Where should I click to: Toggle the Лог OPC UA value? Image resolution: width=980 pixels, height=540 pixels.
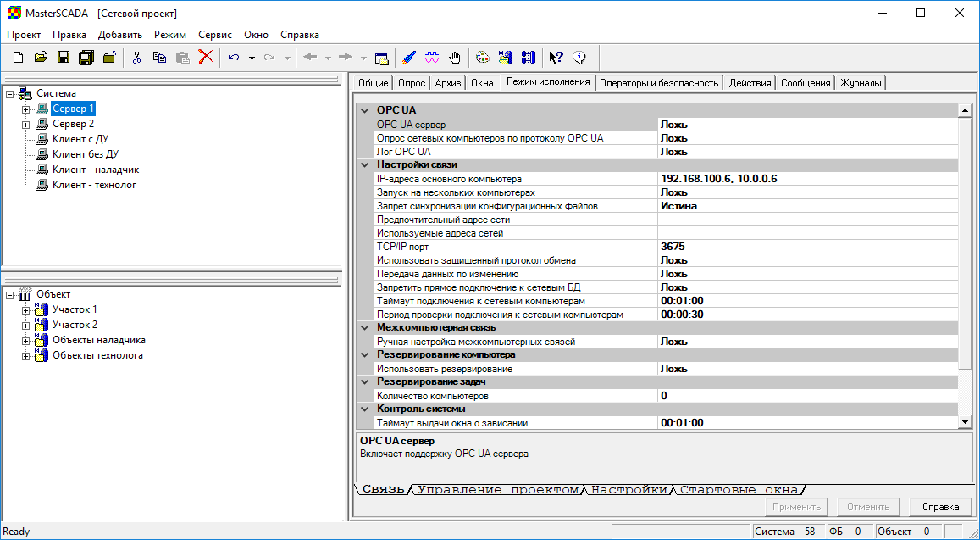[x=807, y=152]
